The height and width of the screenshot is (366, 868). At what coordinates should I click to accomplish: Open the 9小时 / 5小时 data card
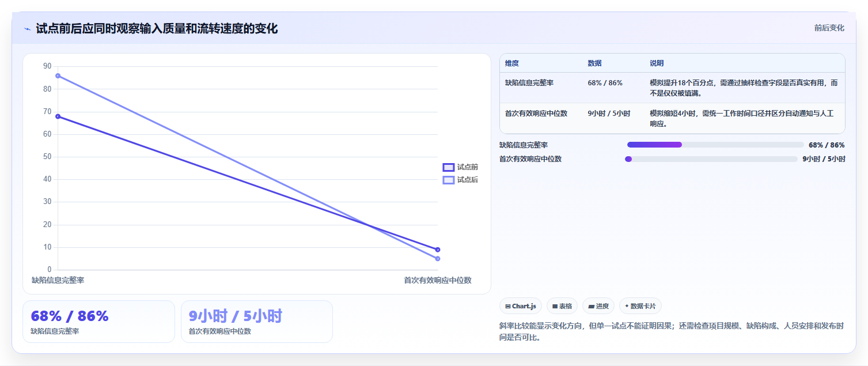(x=257, y=322)
